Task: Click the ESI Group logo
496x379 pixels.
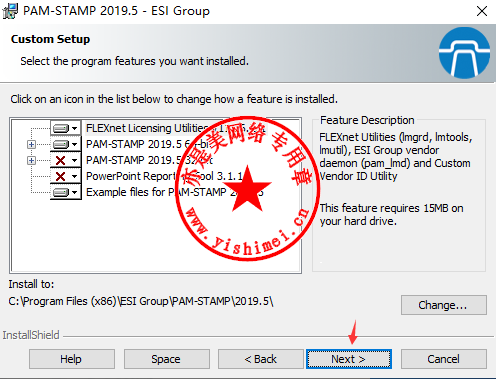Action: tap(464, 53)
